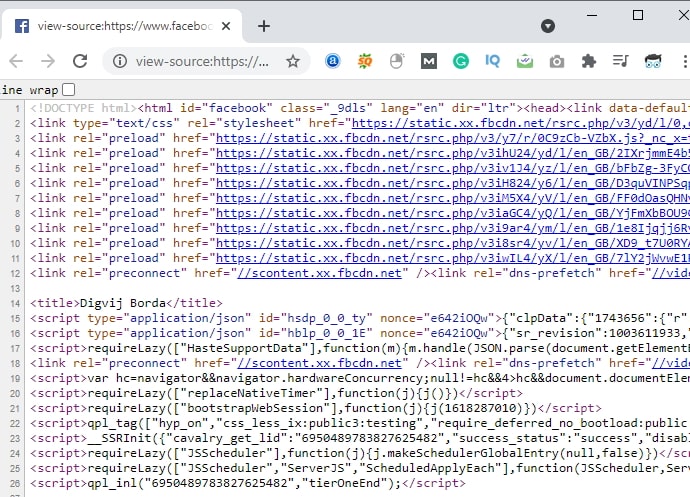Open //scontent.xx.fbcdn.net link on line 18

click(x=319, y=363)
